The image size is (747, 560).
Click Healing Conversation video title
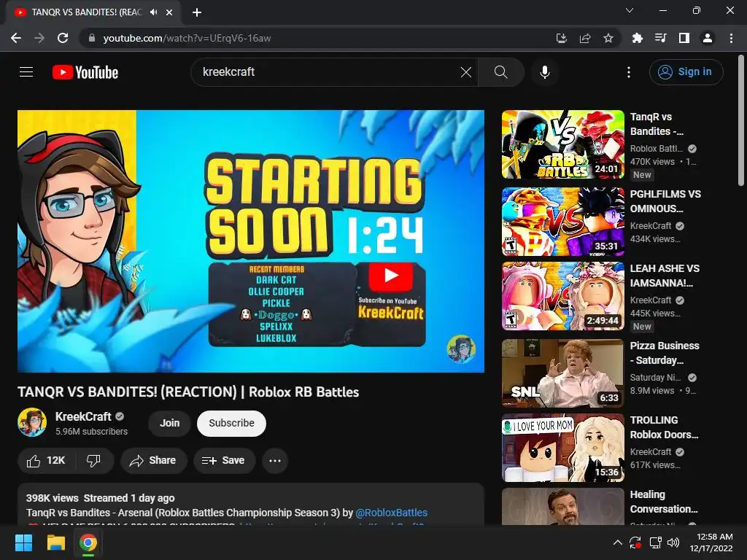click(x=664, y=502)
